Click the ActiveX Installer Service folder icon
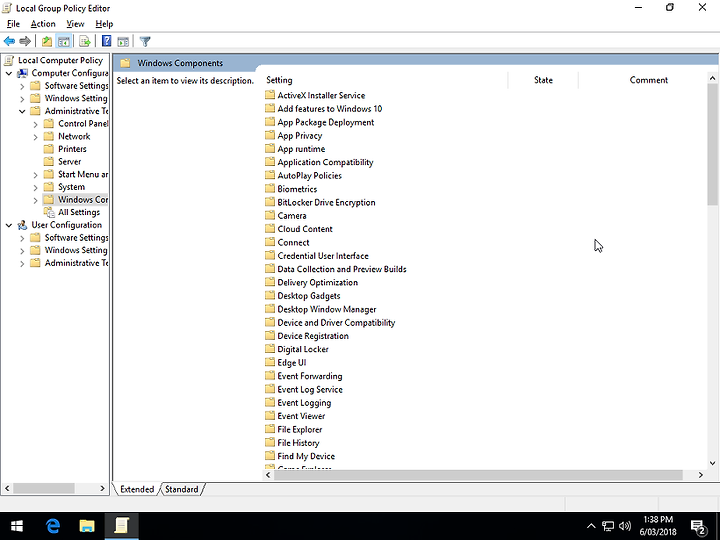This screenshot has width=720, height=540. click(x=270, y=95)
